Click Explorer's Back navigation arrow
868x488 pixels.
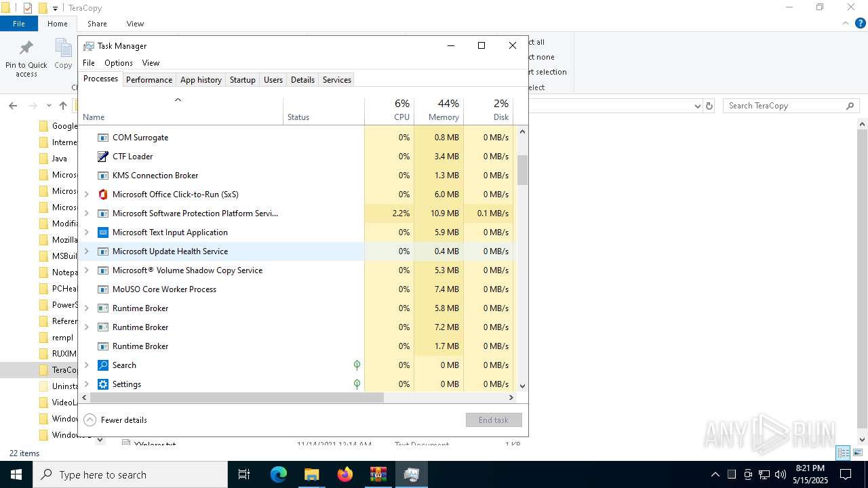13,106
